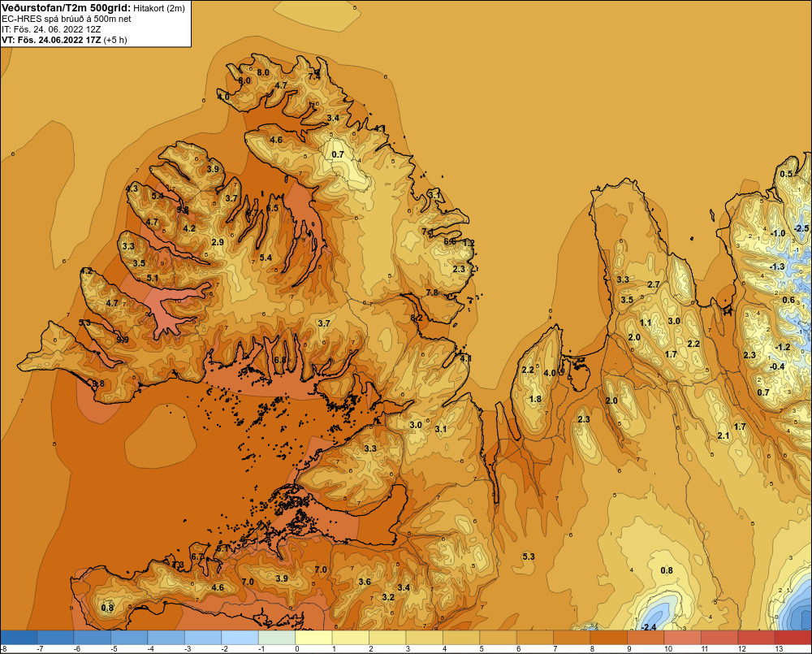Image resolution: width=812 pixels, height=654 pixels.
Task: Click the '0.5' temperature value on the map
Action: 786,174
